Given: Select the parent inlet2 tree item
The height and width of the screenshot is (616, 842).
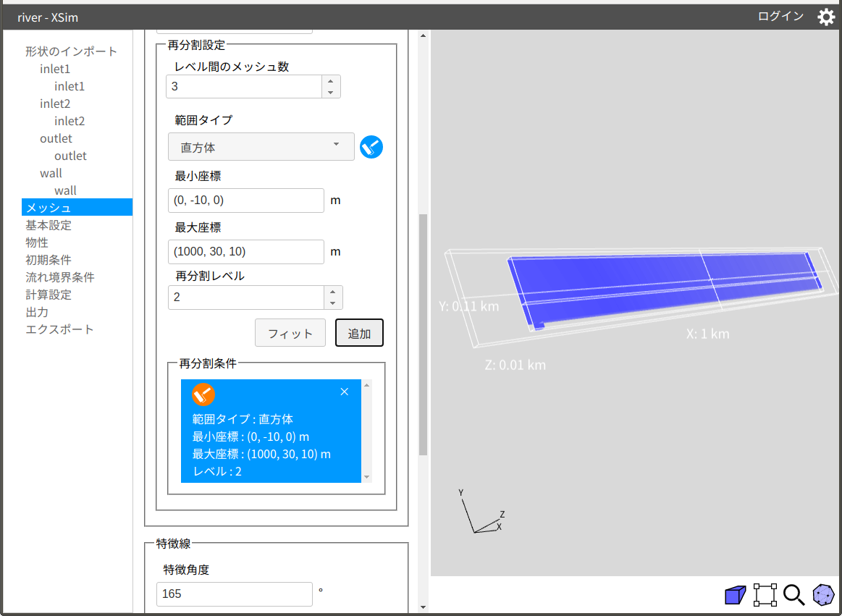Looking at the screenshot, I should (x=55, y=104).
